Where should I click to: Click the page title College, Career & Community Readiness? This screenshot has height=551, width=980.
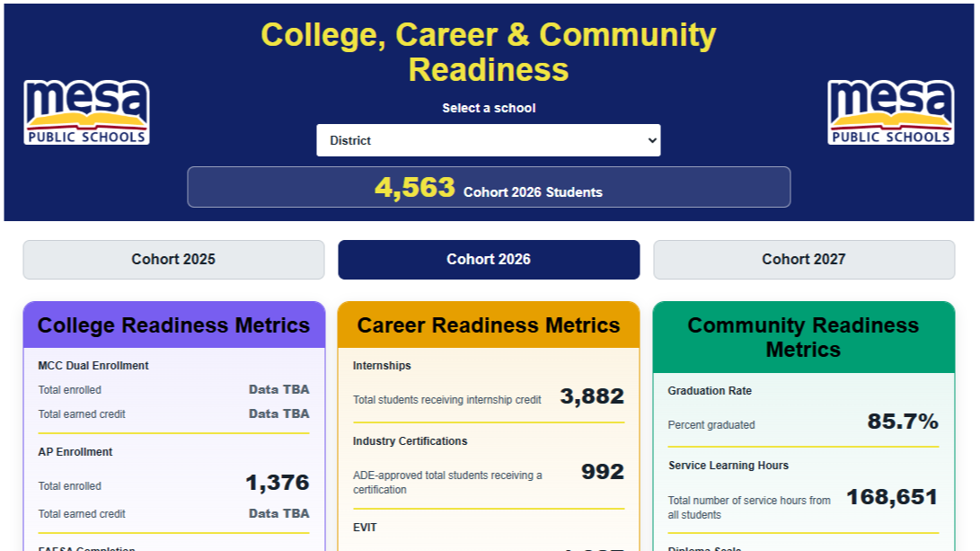pos(489,52)
